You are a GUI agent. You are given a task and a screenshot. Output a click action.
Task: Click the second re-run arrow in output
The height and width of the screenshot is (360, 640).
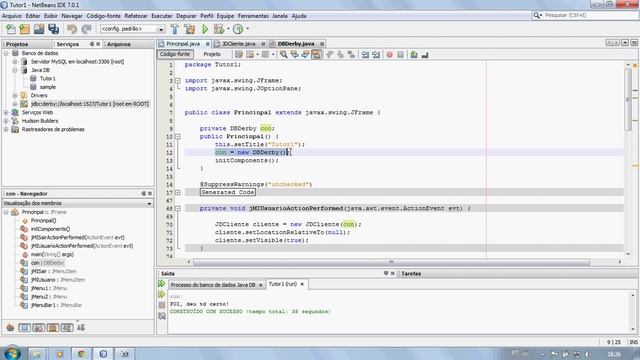(x=162, y=294)
